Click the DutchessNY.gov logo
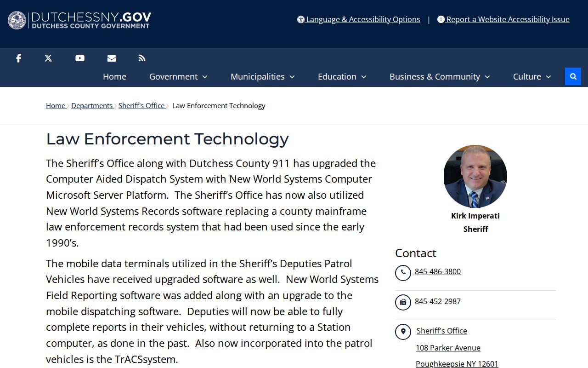Viewport: 588px width, 368px height. pyautogui.click(x=79, y=20)
